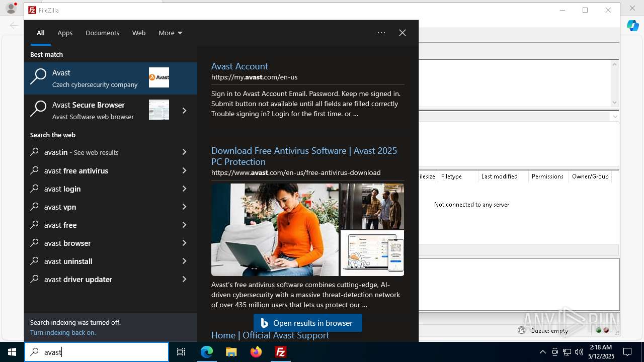Screen dimensions: 644x362
Task: Show hidden system tray icons
Action: coord(542,352)
